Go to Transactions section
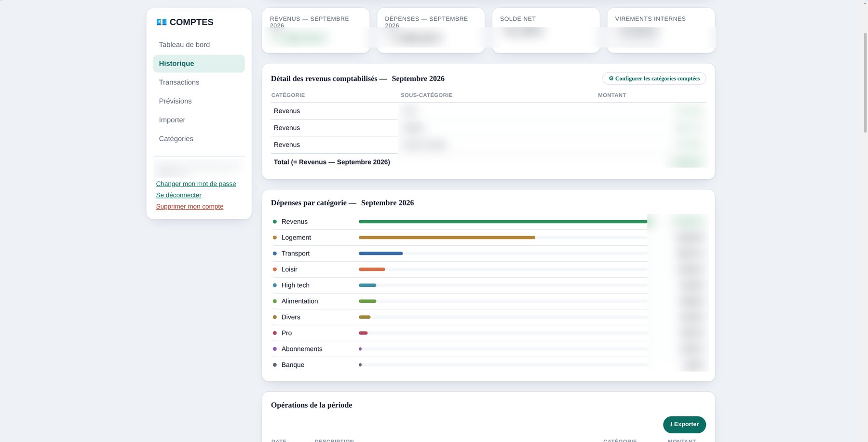868x442 pixels. coord(199,82)
